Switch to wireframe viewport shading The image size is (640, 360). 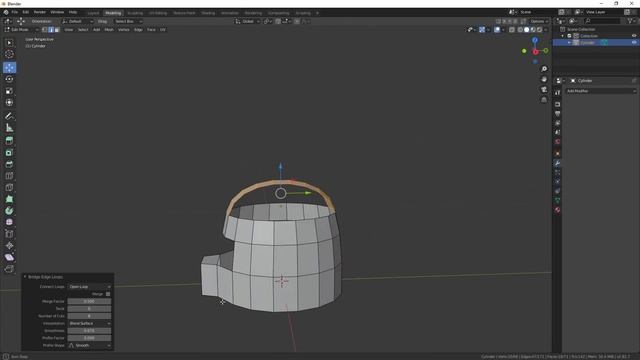pyautogui.click(x=520, y=30)
